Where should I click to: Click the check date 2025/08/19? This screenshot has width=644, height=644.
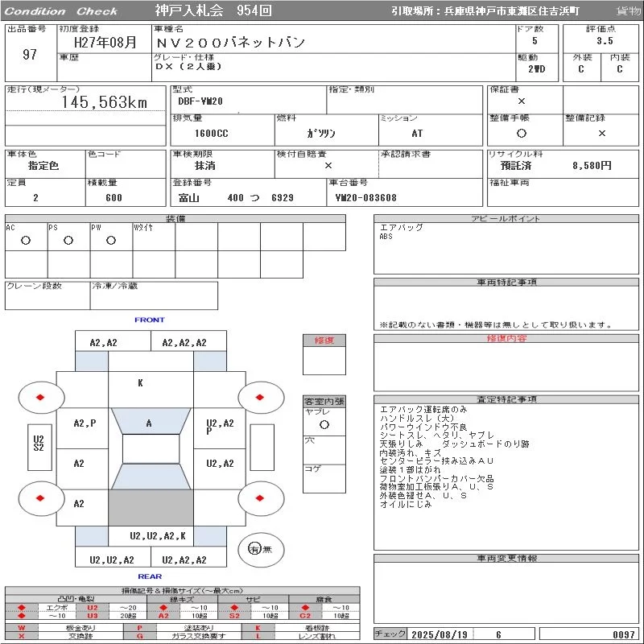pos(440,634)
